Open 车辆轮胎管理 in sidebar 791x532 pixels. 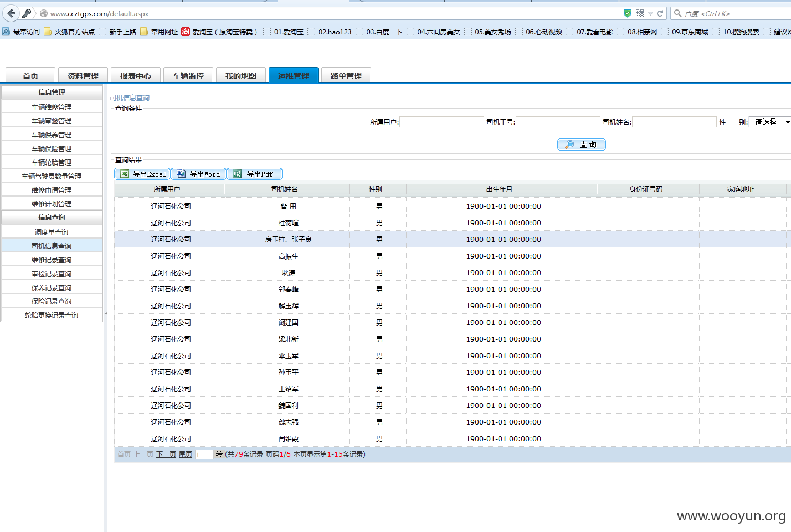click(52, 162)
